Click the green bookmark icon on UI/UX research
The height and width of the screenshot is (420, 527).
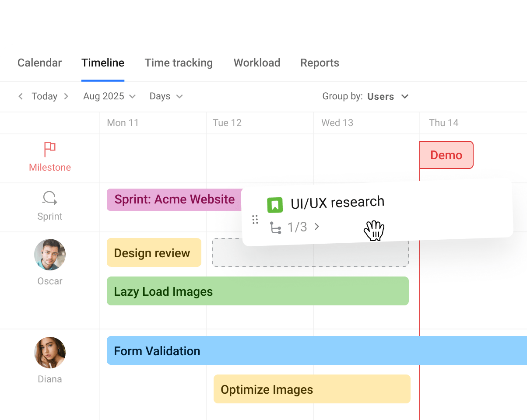274,204
